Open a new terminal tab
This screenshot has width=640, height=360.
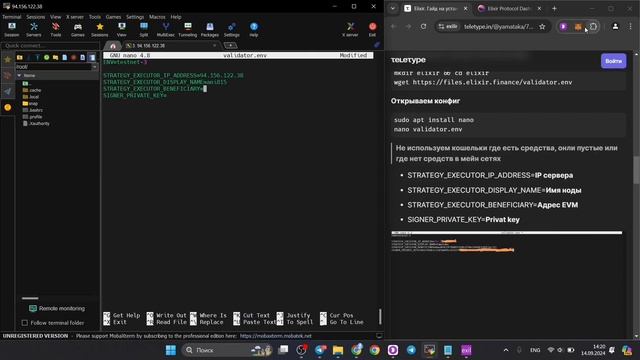230,46
